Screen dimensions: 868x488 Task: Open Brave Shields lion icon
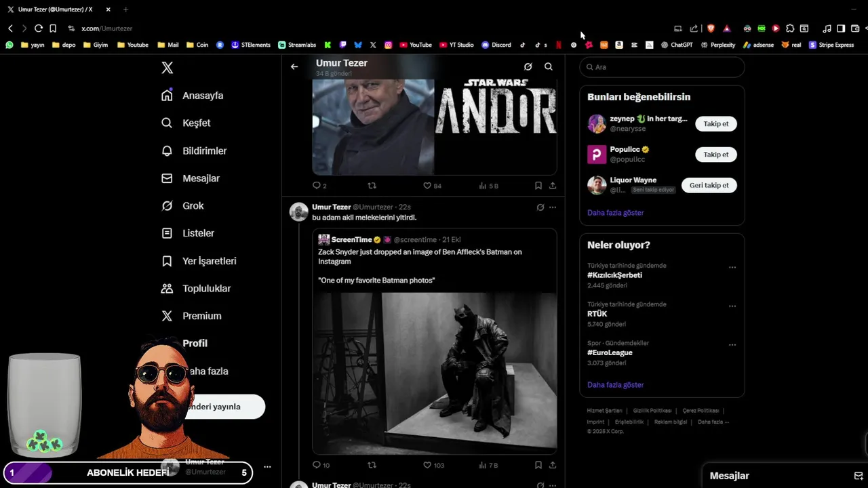click(711, 28)
